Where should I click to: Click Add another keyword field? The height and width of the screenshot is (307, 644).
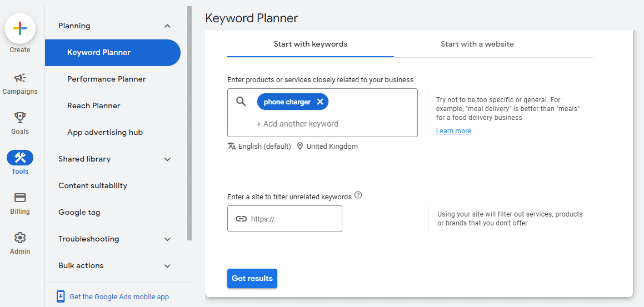297,124
